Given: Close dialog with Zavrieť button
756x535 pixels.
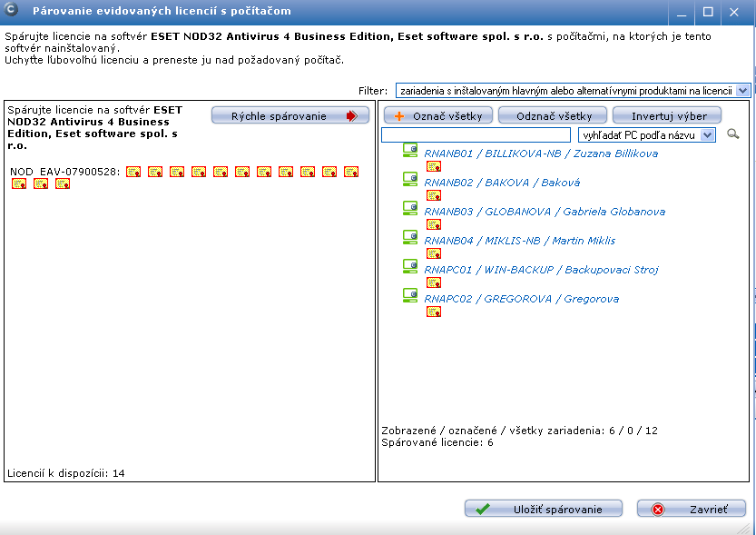Looking at the screenshot, I should (692, 509).
